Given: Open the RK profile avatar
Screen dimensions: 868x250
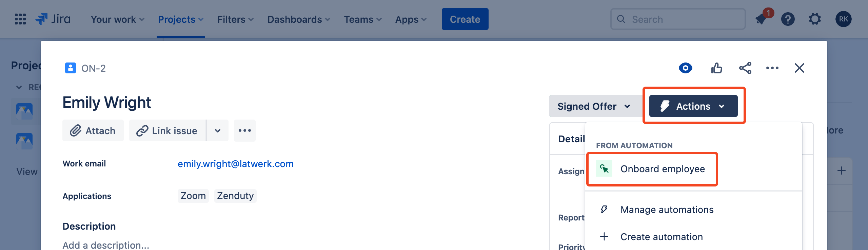Looking at the screenshot, I should 843,19.
